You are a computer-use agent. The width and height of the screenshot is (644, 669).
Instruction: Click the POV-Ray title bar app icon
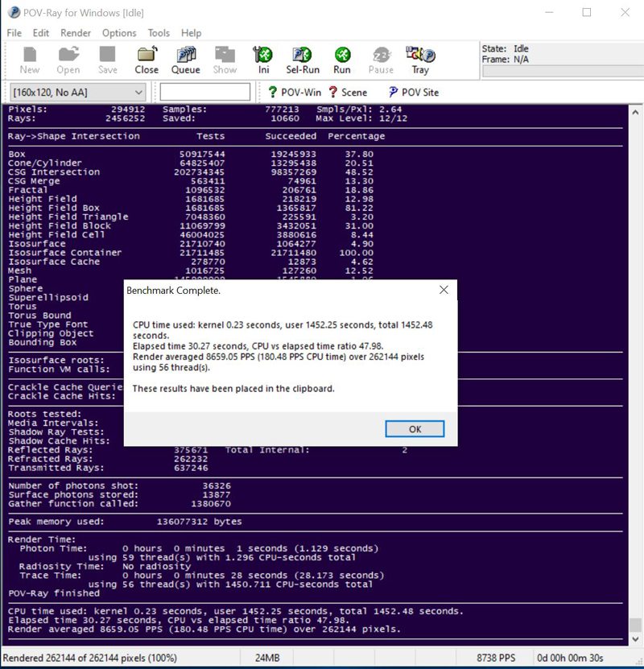[x=14, y=12]
